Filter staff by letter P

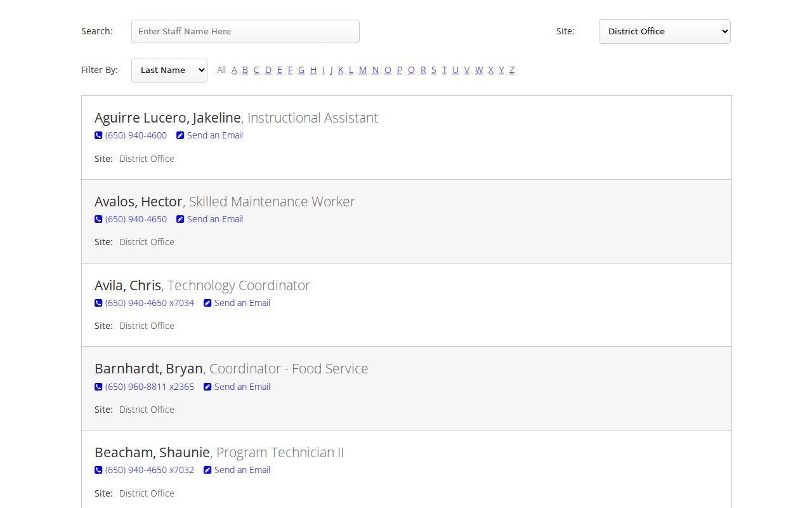pyautogui.click(x=400, y=70)
